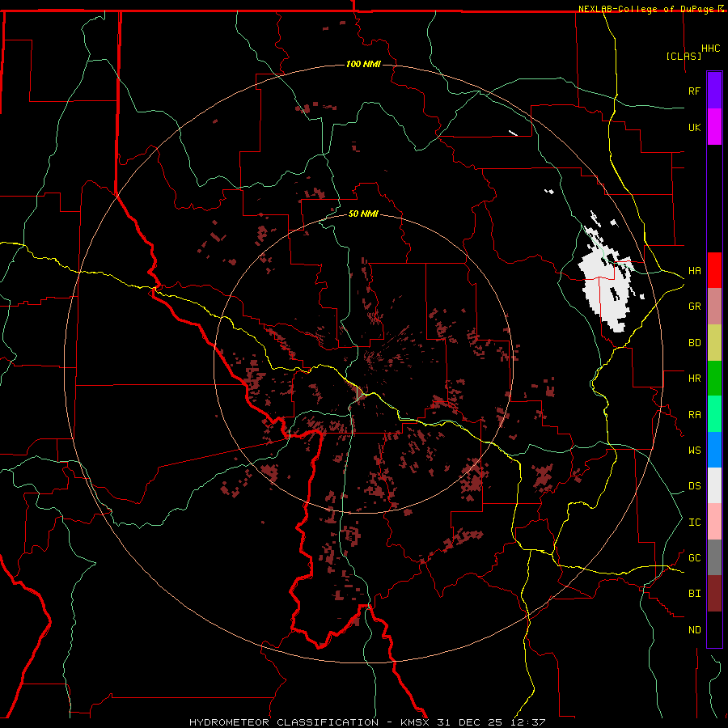Select the WS blue legend swatch

[x=714, y=450]
